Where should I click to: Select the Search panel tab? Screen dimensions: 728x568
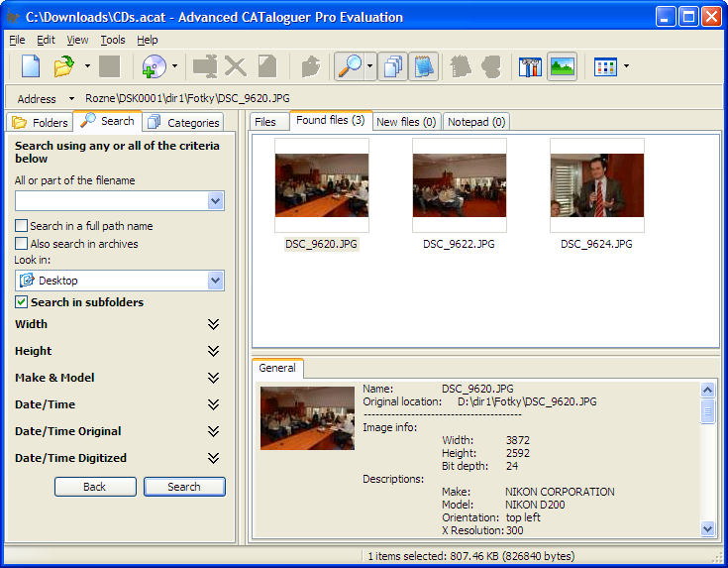[x=108, y=121]
